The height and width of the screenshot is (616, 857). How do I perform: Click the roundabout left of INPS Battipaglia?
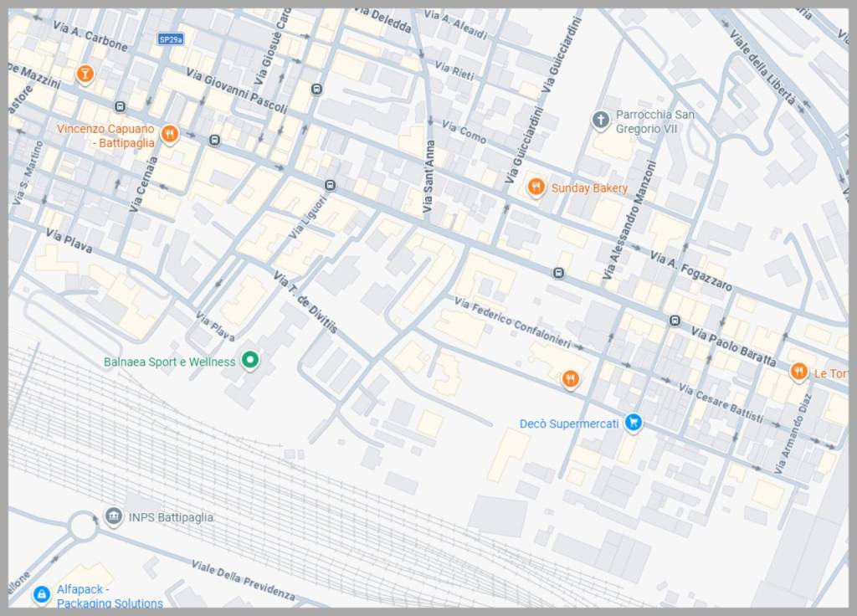point(83,527)
